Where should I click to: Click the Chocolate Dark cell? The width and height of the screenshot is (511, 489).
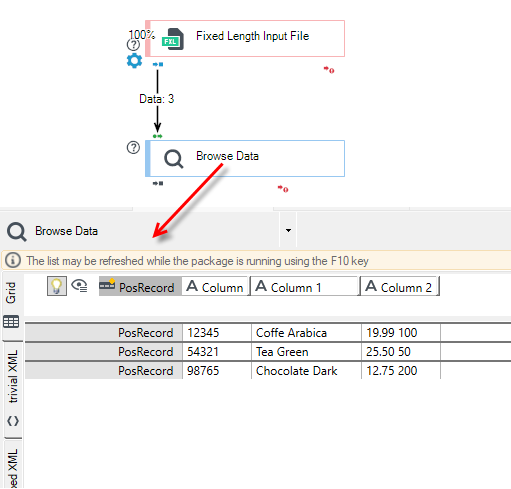point(306,371)
